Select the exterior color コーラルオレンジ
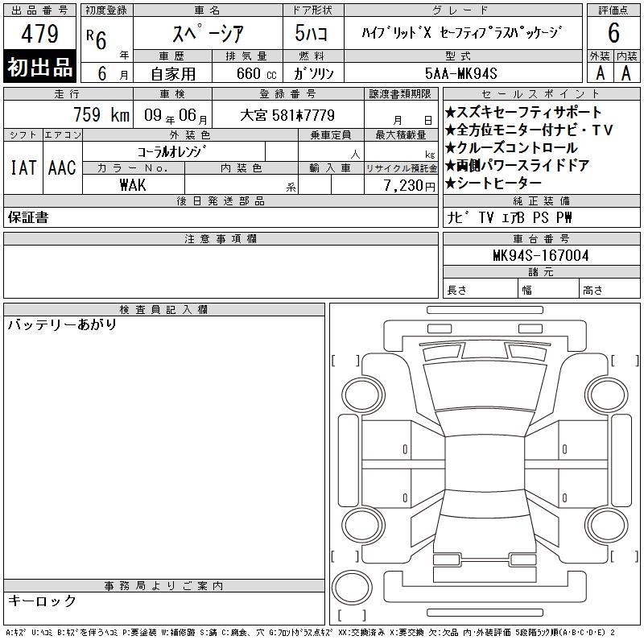 (171, 151)
